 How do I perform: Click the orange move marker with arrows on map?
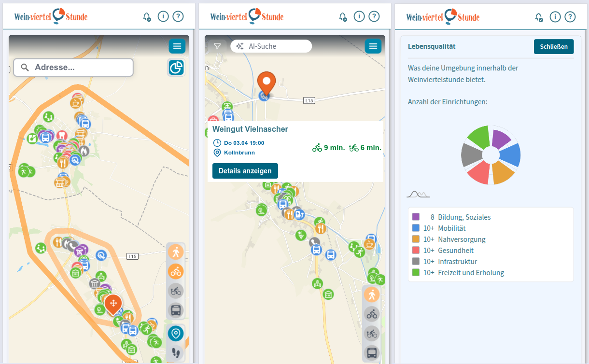point(113,304)
